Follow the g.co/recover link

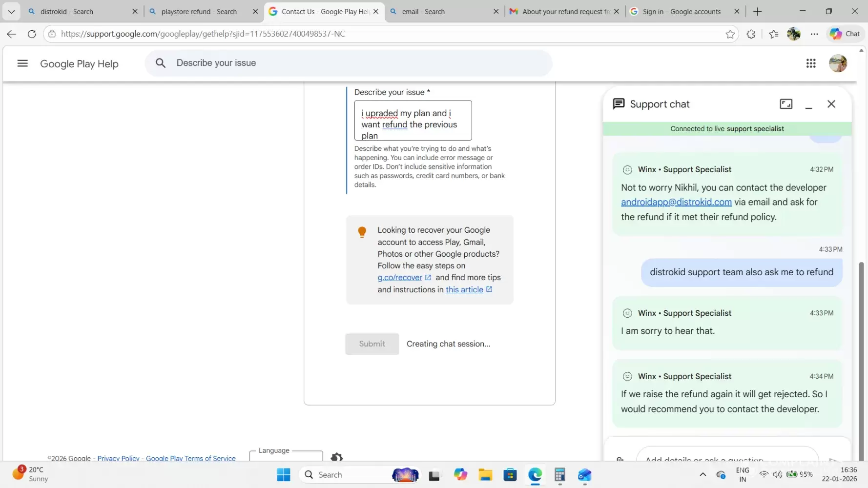[399, 278]
